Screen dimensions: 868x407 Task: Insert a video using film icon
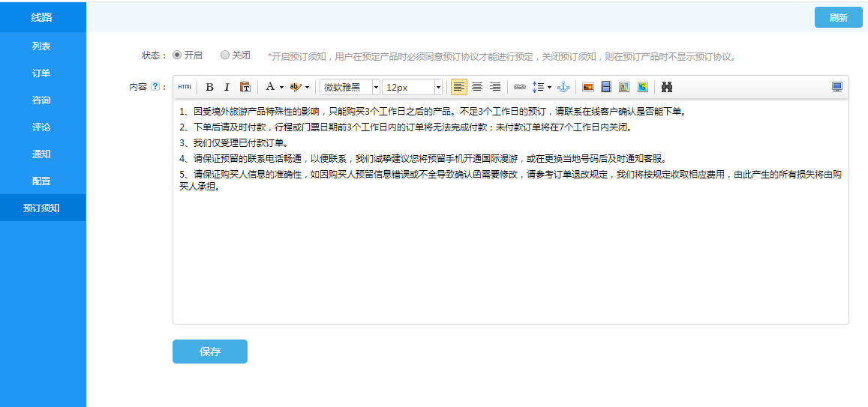pyautogui.click(x=606, y=87)
